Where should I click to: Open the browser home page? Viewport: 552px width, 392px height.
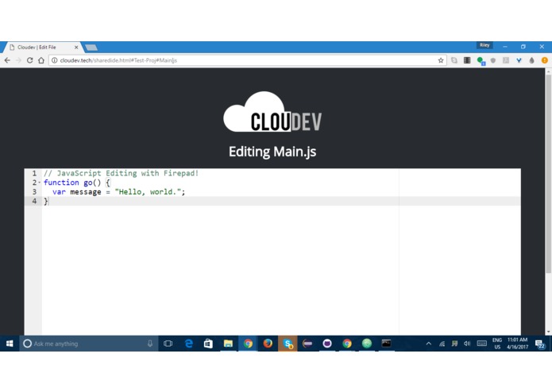(41, 60)
